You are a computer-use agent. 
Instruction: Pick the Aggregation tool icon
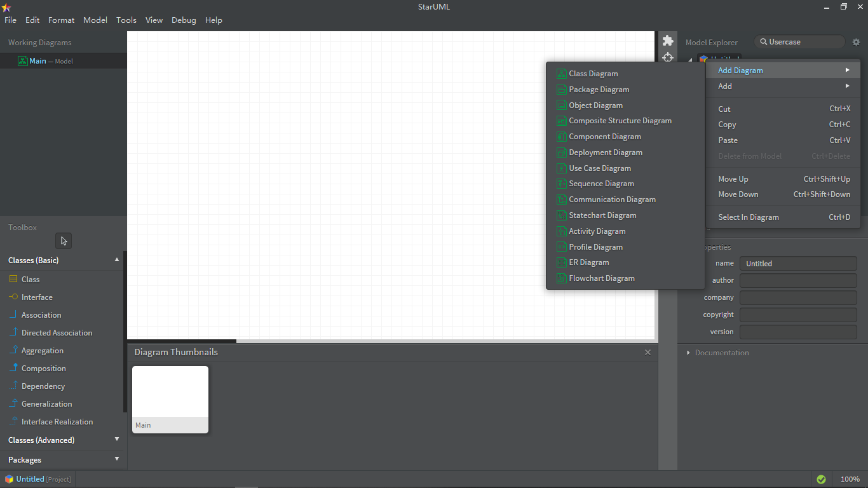[13, 350]
